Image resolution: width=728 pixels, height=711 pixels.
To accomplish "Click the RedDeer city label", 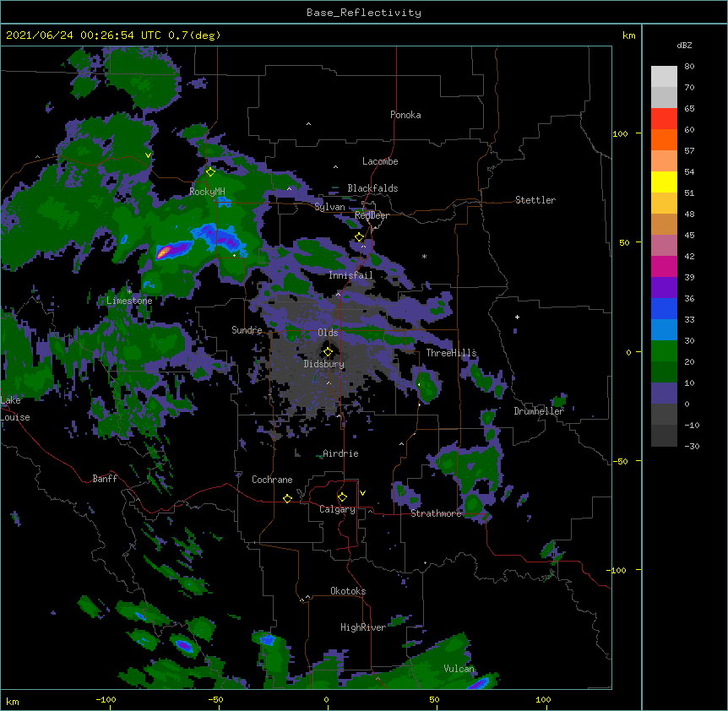I will [372, 215].
